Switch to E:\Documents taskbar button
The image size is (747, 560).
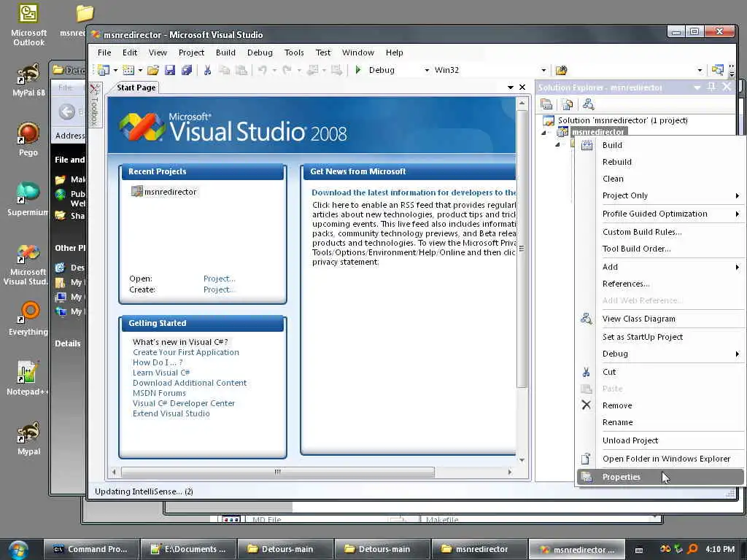point(189,549)
